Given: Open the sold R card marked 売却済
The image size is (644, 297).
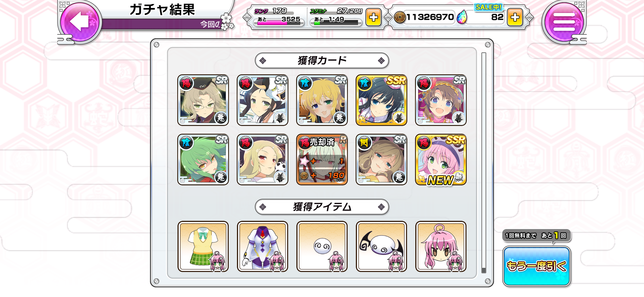Looking at the screenshot, I should (x=322, y=159).
